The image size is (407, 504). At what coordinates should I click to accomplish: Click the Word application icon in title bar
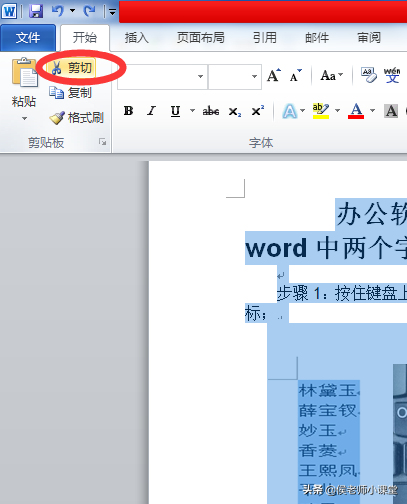click(x=9, y=11)
